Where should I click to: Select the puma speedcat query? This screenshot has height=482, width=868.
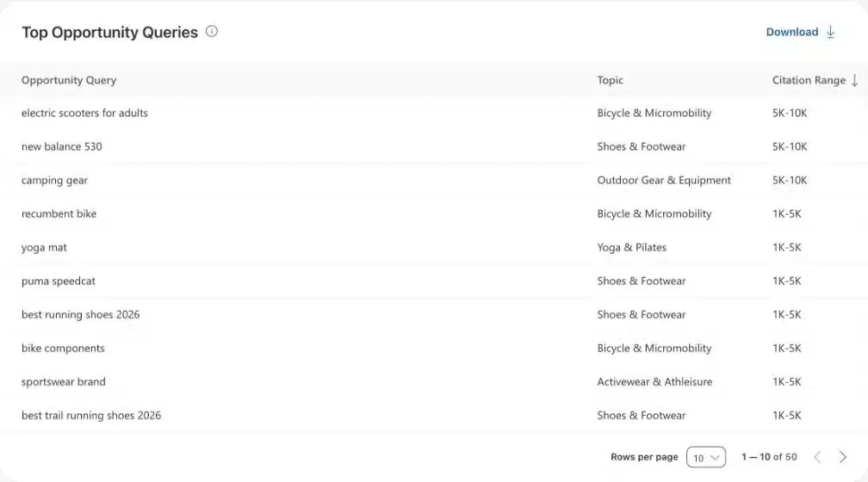59,281
